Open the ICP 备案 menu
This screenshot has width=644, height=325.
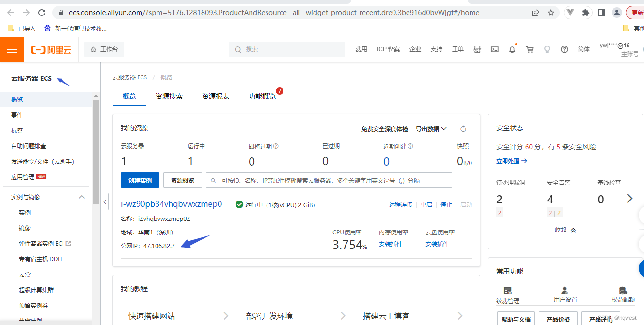point(389,49)
